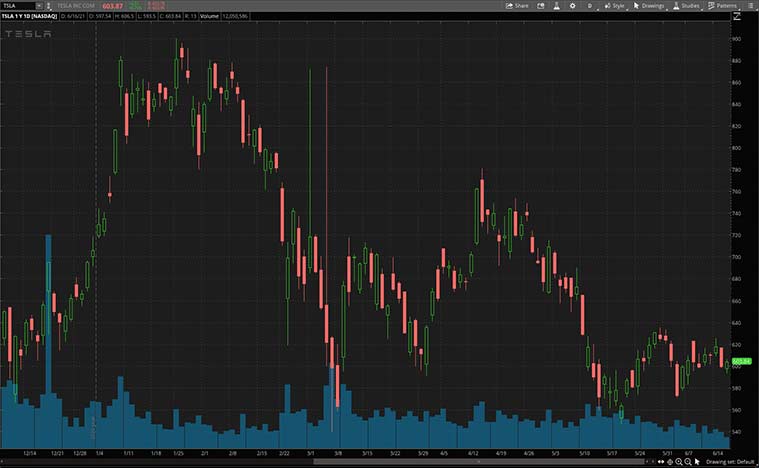The width and height of the screenshot is (759, 468).
Task: Open the Drawing set: Default selector
Action: point(730,462)
